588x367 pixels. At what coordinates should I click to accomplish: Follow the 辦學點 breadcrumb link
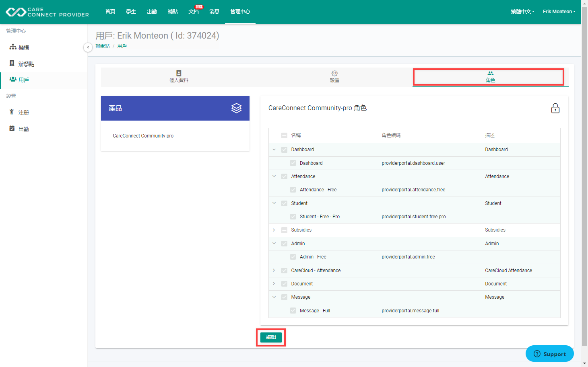103,46
